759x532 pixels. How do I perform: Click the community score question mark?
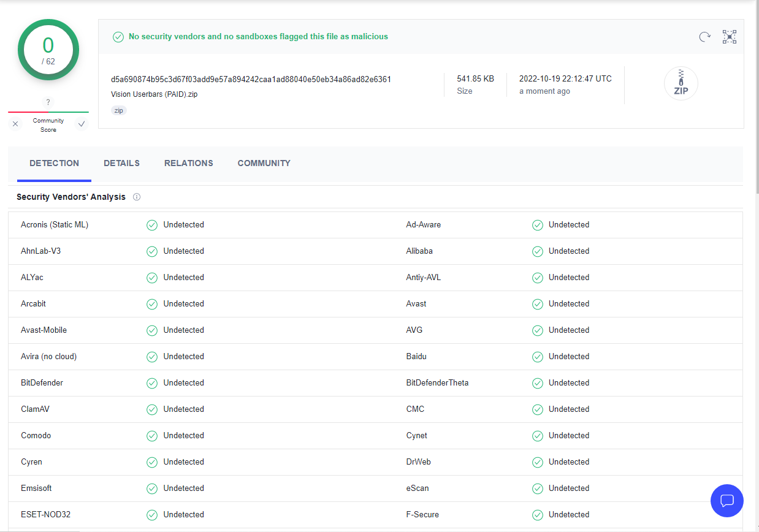pos(48,102)
